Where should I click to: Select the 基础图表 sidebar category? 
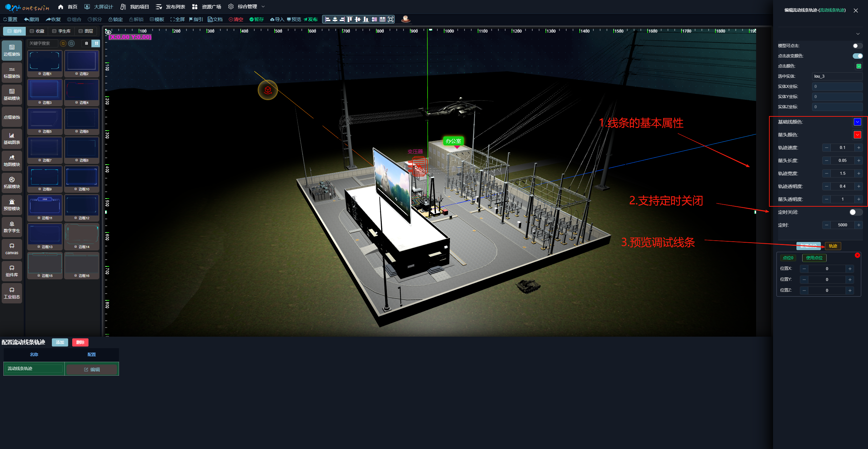[x=12, y=138]
